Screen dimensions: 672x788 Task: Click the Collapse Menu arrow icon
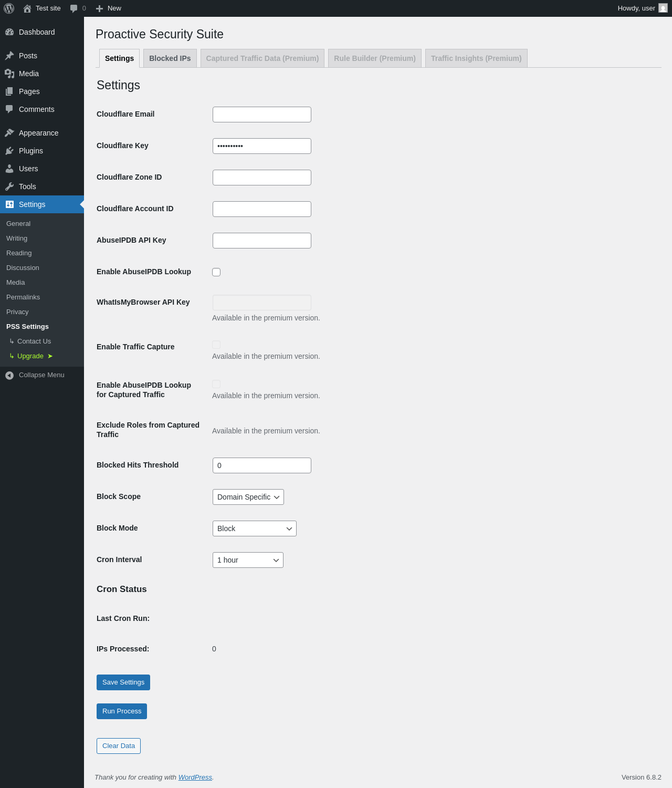click(x=9, y=375)
